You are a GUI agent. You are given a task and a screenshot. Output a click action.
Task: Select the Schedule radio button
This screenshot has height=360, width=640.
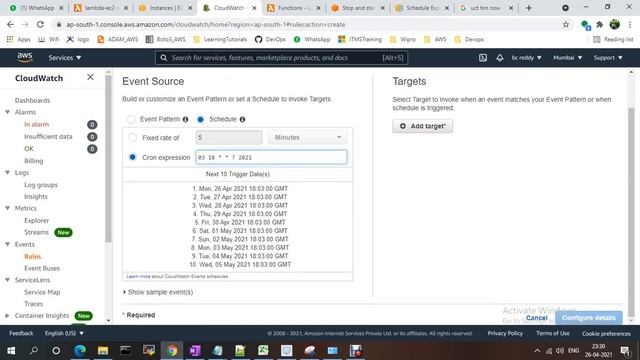click(200, 120)
